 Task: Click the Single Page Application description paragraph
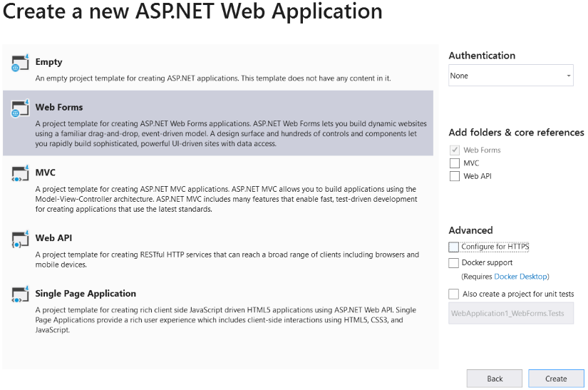[x=226, y=320]
